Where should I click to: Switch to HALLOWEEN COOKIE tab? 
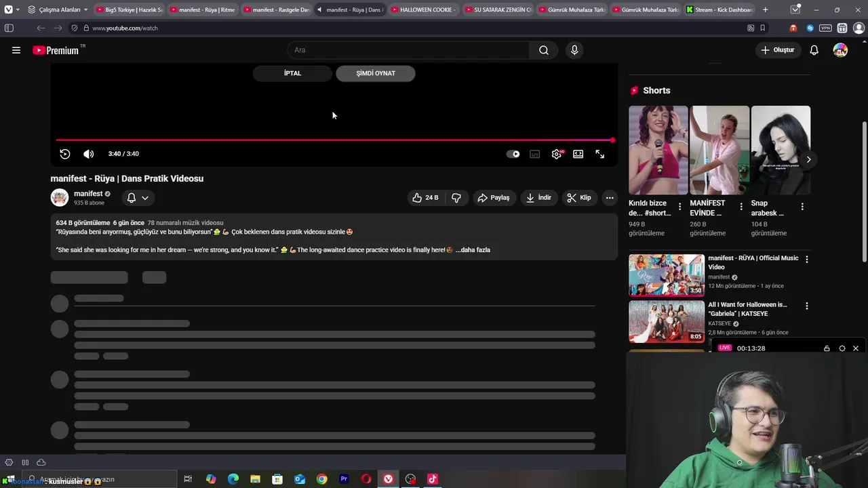tap(423, 9)
